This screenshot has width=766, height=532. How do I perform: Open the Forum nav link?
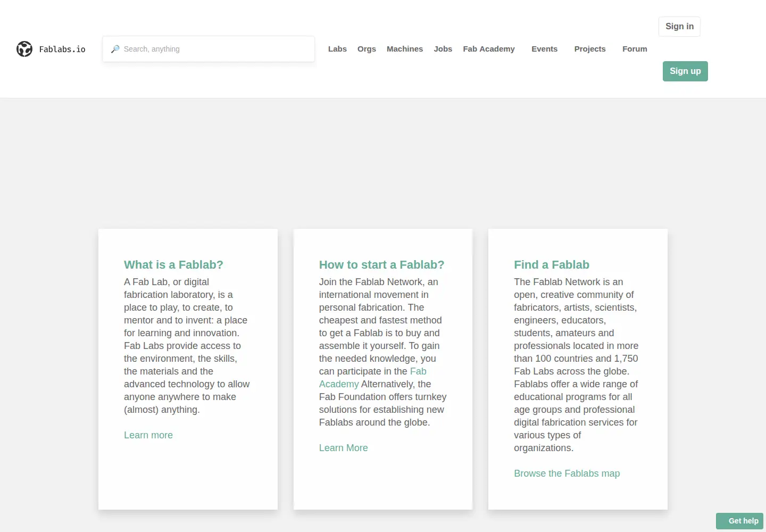tap(635, 49)
